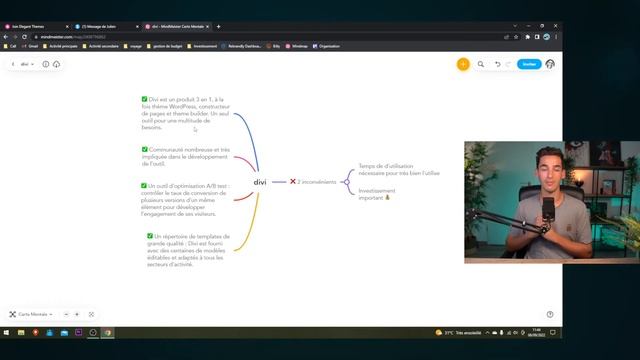Bookmark this page with the star icon

point(516,37)
